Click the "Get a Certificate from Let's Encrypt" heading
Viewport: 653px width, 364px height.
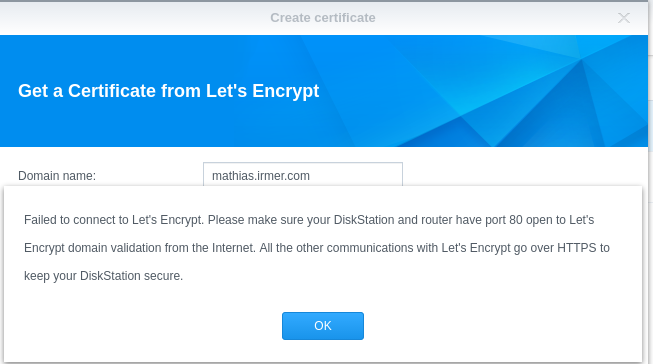[x=168, y=91]
